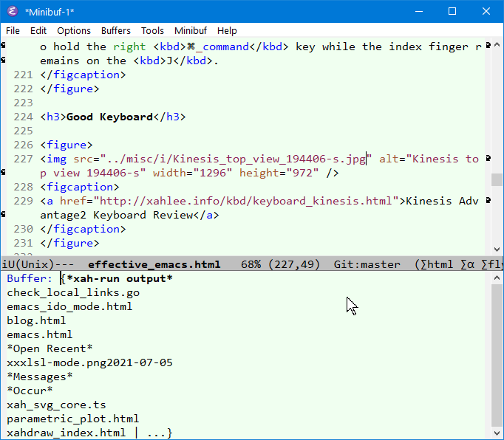Image resolution: width=504 pixels, height=440 pixels.
Task: Click the right fringe wrap arrow on the top line
Action: point(488,46)
